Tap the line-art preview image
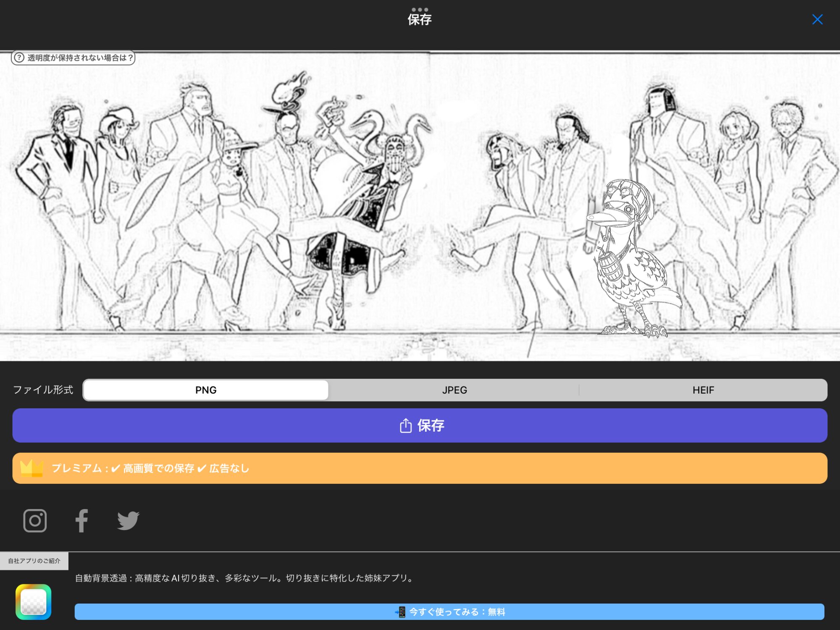This screenshot has width=840, height=630. (x=420, y=206)
